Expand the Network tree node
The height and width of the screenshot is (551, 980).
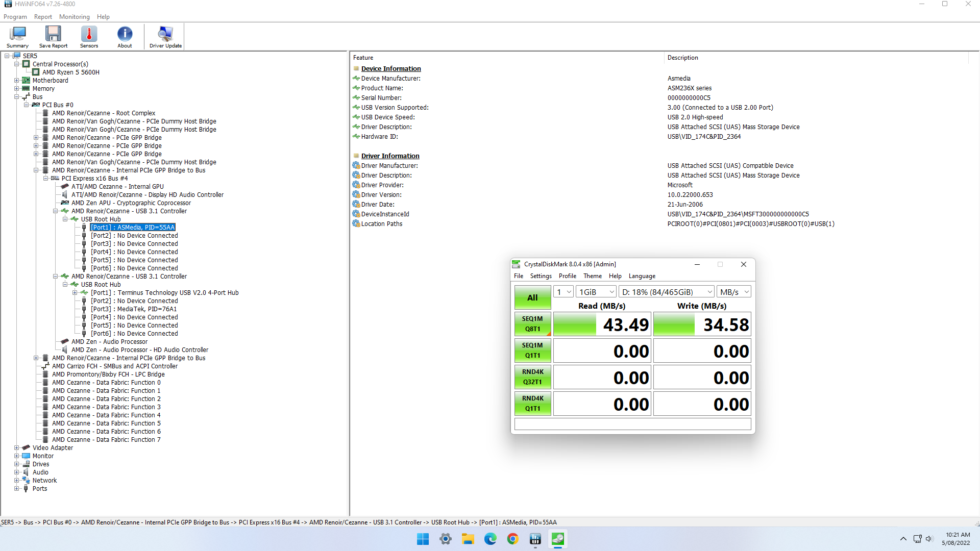[x=17, y=481]
